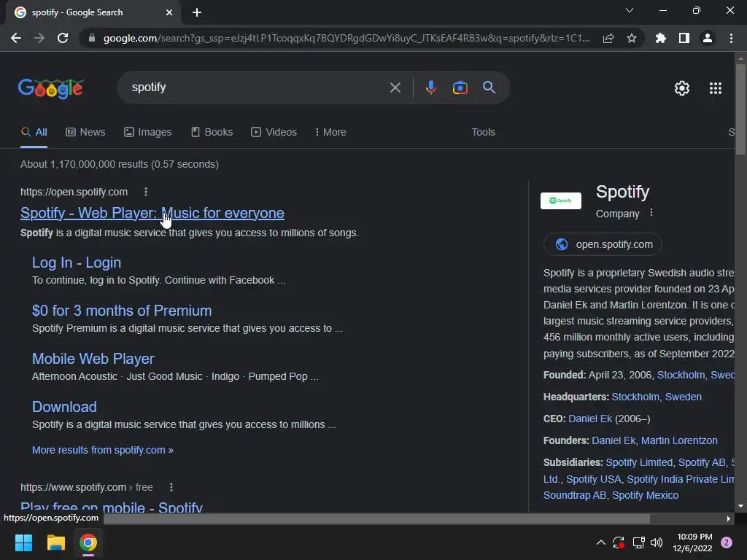Open Soundtrap AB subsidiary link
Screen dimensions: 747x560
coord(575,495)
